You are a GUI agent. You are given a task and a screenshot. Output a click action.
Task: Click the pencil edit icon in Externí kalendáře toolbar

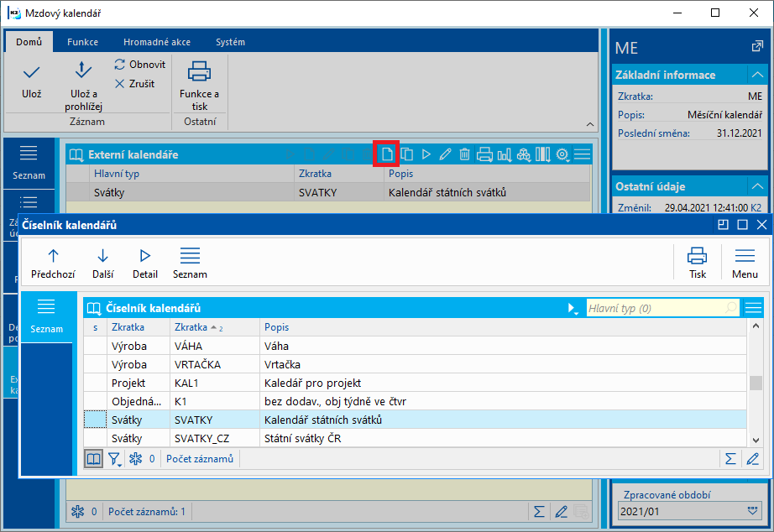[x=445, y=154]
